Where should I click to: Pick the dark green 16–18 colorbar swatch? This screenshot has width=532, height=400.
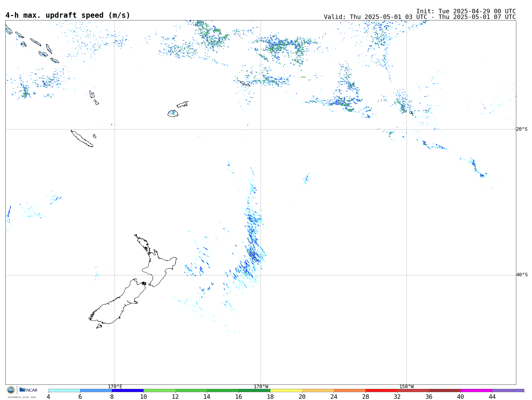click(x=254, y=391)
